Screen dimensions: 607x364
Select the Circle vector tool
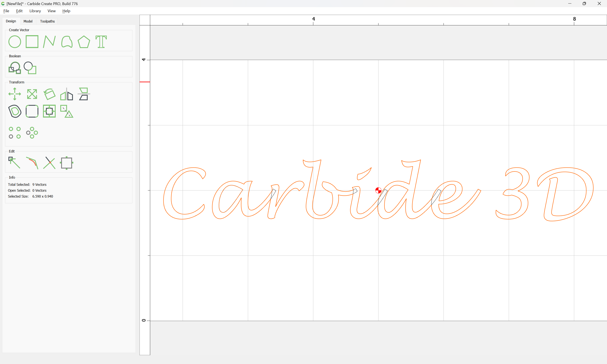click(x=15, y=42)
